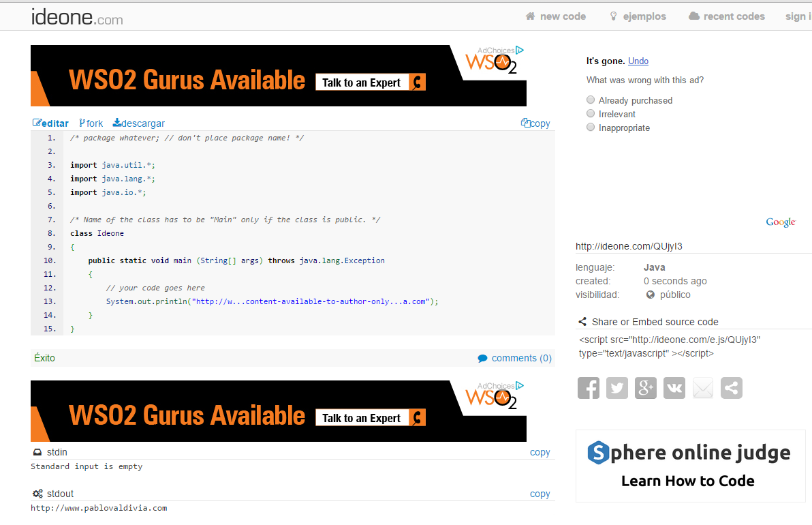This screenshot has height=525, width=812.
Task: Click the editar link
Action: (55, 123)
